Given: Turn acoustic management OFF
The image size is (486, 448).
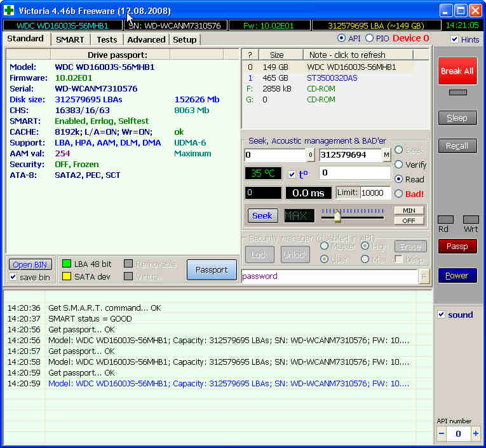Looking at the screenshot, I should pos(409,221).
